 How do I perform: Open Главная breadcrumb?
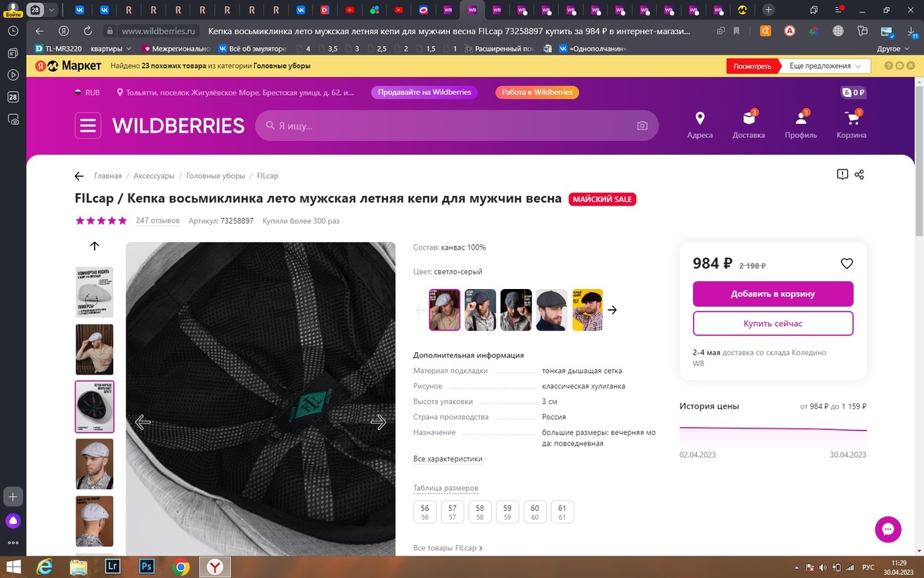(x=108, y=176)
